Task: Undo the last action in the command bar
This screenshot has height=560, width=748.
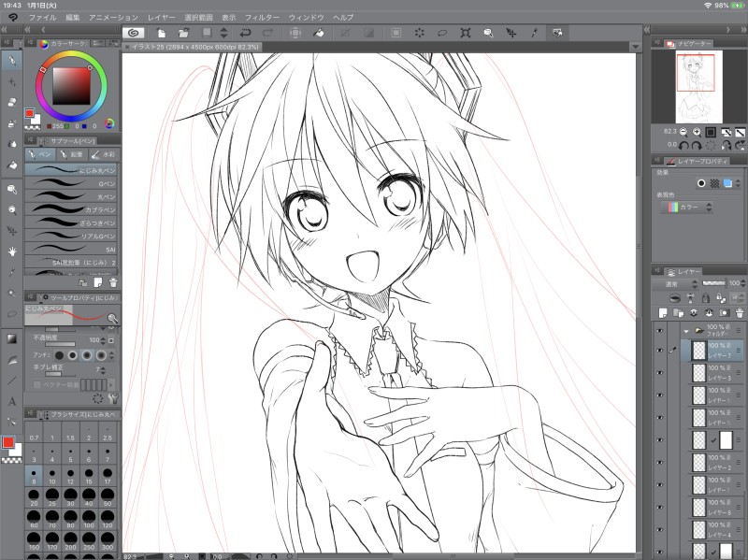Action: point(245,33)
